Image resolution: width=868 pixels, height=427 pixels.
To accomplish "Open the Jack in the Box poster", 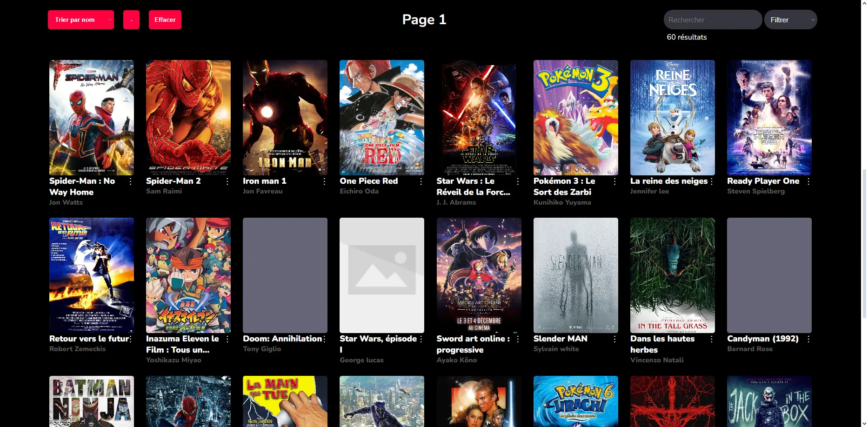I will (x=769, y=401).
